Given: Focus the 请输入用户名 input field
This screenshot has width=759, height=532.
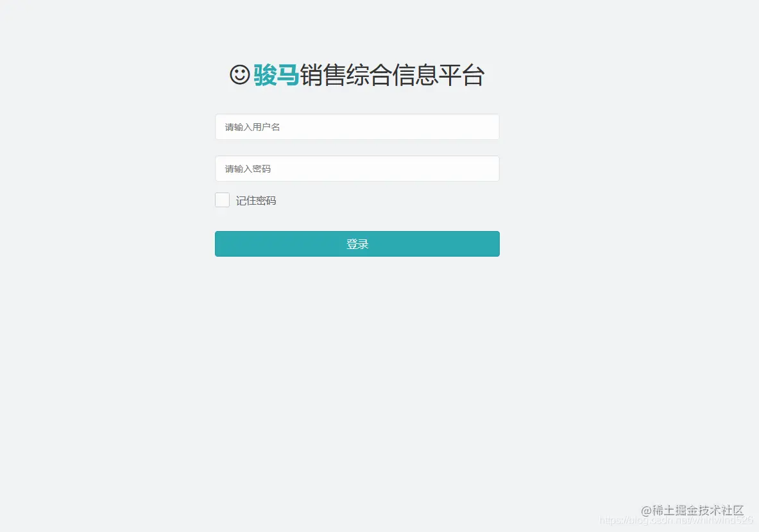Looking at the screenshot, I should tap(357, 127).
